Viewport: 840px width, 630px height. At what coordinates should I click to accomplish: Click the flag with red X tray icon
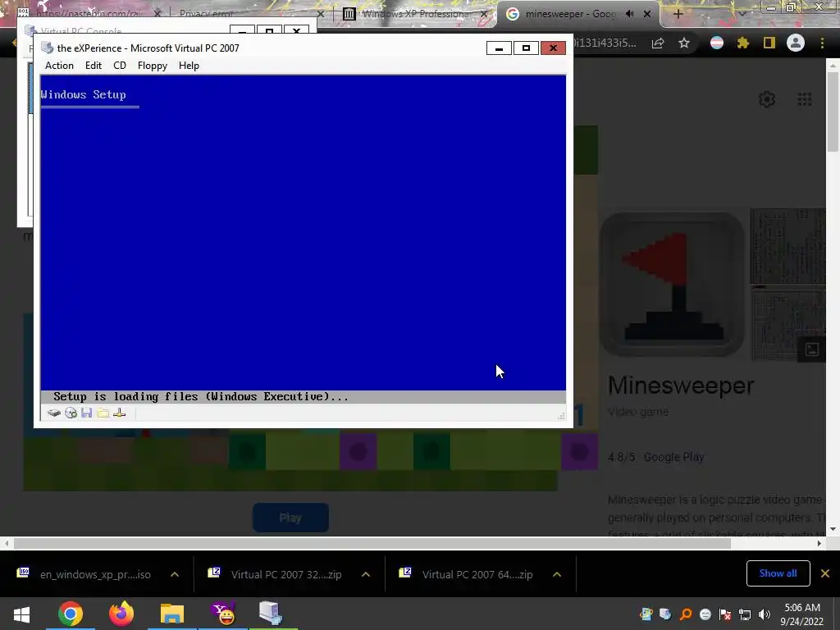725,614
